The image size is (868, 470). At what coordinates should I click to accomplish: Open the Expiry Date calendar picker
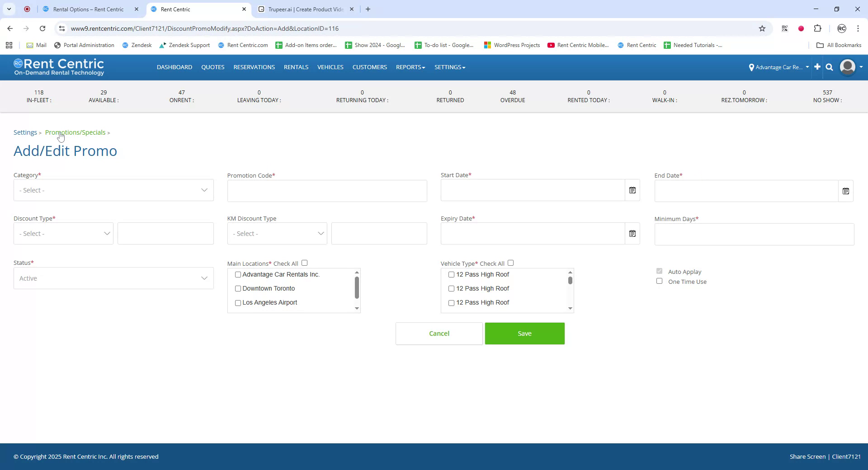pos(632,233)
